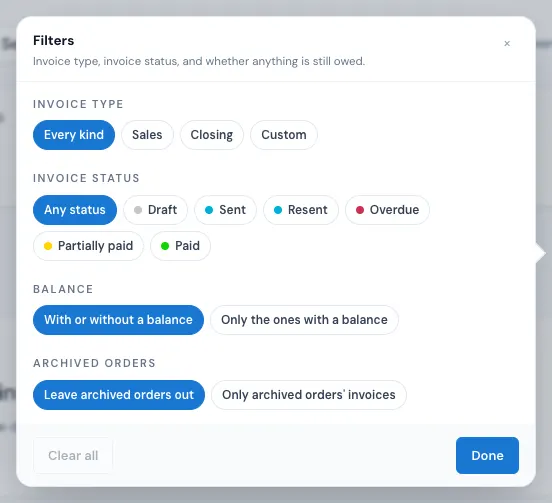Screen dimensions: 552x503
Task: Select Only the ones with a balance
Action: point(304,320)
